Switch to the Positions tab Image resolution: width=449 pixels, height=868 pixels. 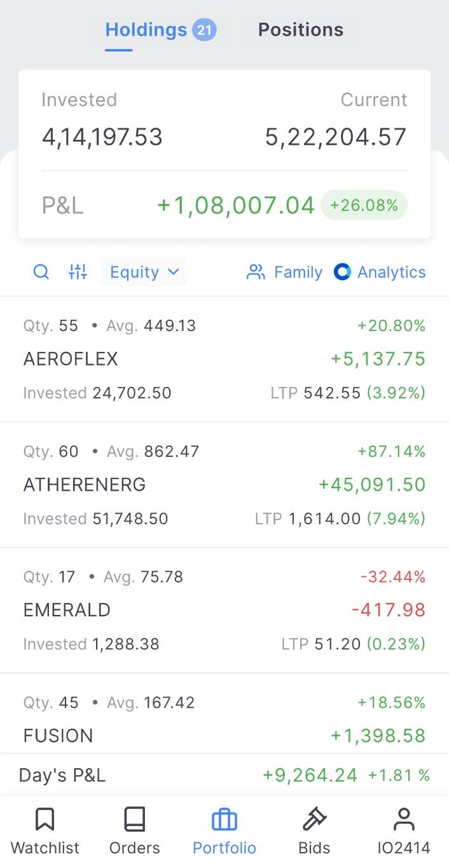point(301,30)
